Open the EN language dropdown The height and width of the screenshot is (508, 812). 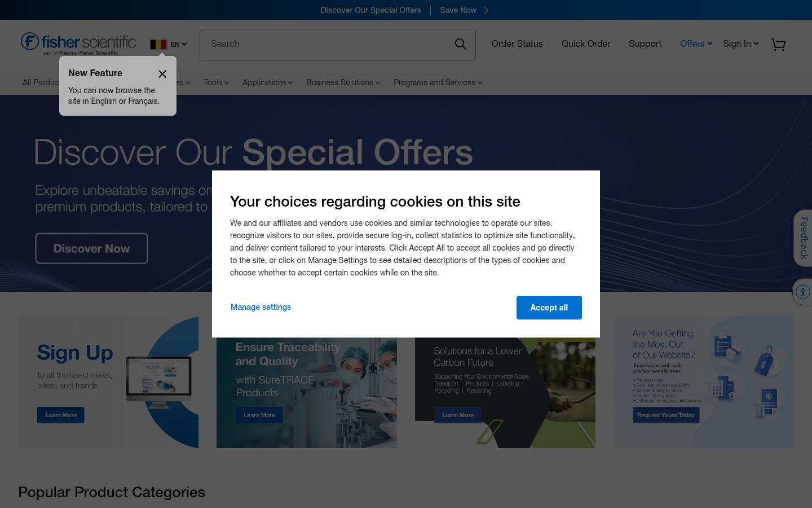(x=179, y=44)
